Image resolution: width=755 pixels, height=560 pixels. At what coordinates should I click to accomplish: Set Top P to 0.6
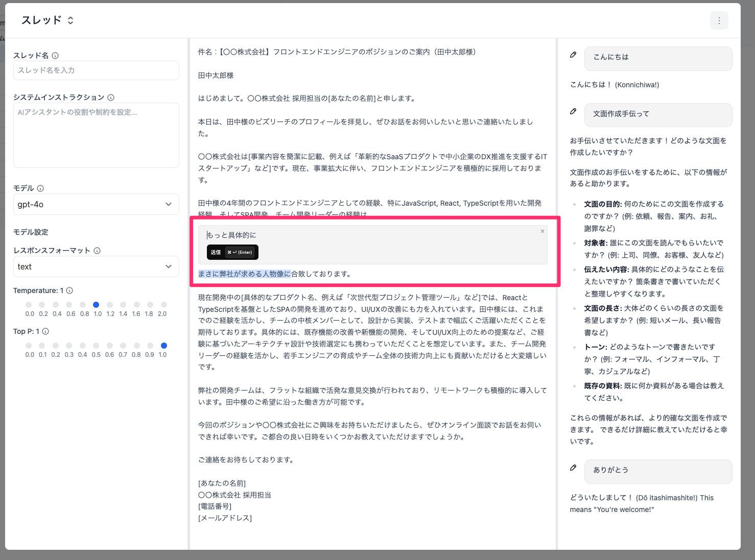[110, 346]
